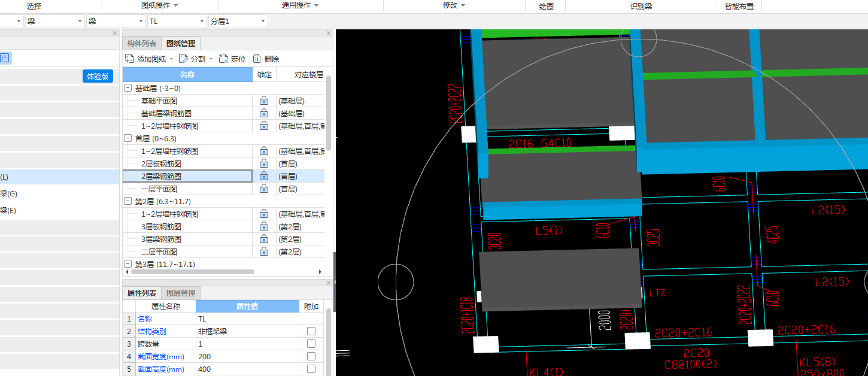The width and height of the screenshot is (868, 376).
Task: Select 2层板钢筋图 drawing row
Action: [187, 164]
